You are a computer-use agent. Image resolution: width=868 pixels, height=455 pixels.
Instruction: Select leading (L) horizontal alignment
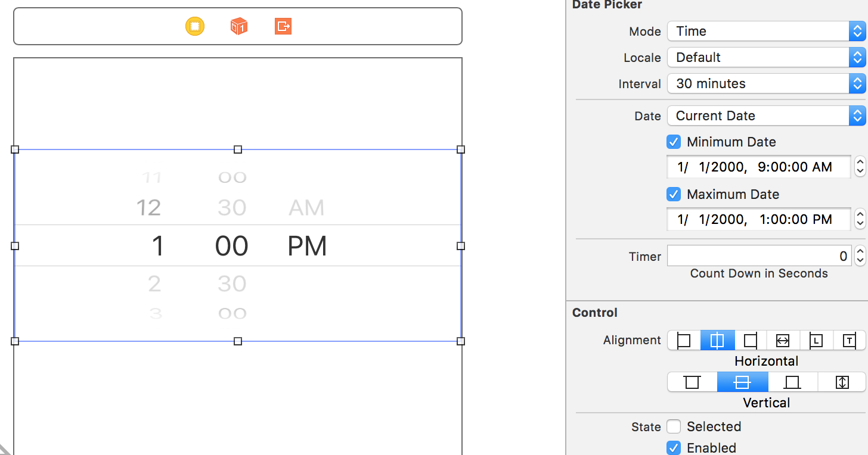coord(816,341)
